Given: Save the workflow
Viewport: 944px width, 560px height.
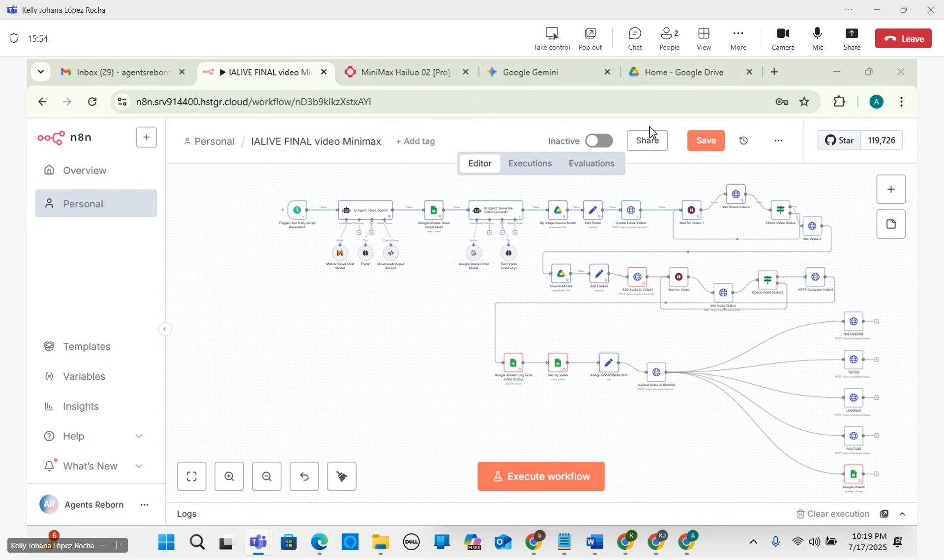Looking at the screenshot, I should click(706, 141).
